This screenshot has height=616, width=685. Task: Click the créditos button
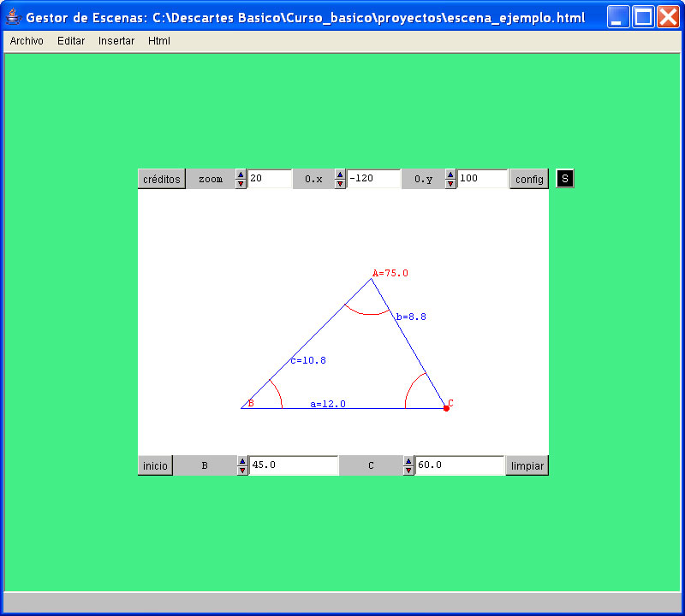(162, 179)
